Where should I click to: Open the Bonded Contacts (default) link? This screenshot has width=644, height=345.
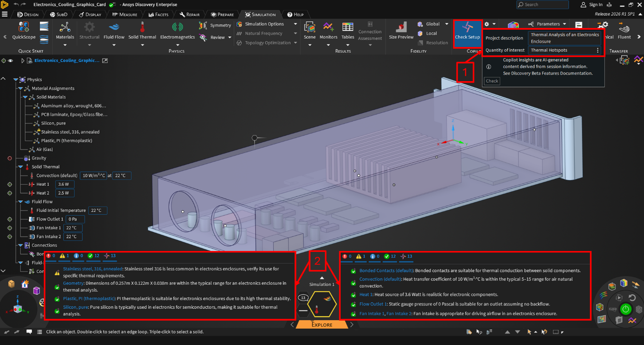click(386, 271)
